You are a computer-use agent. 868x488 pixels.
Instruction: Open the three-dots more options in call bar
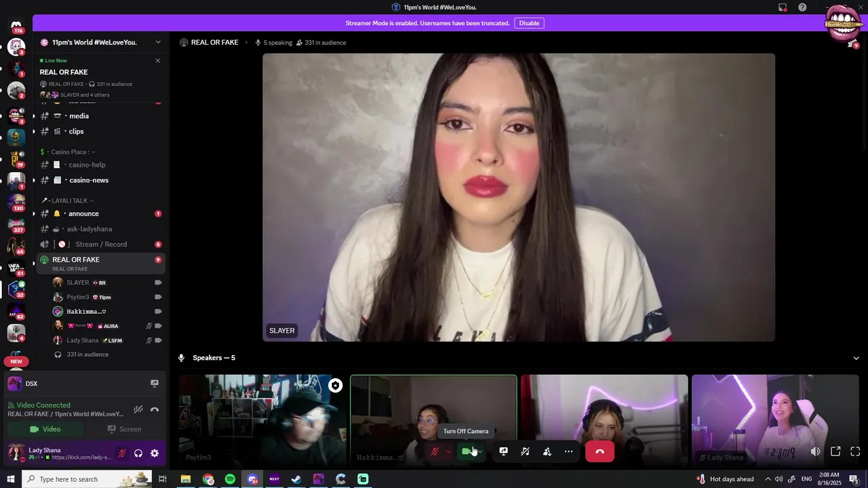(569, 451)
